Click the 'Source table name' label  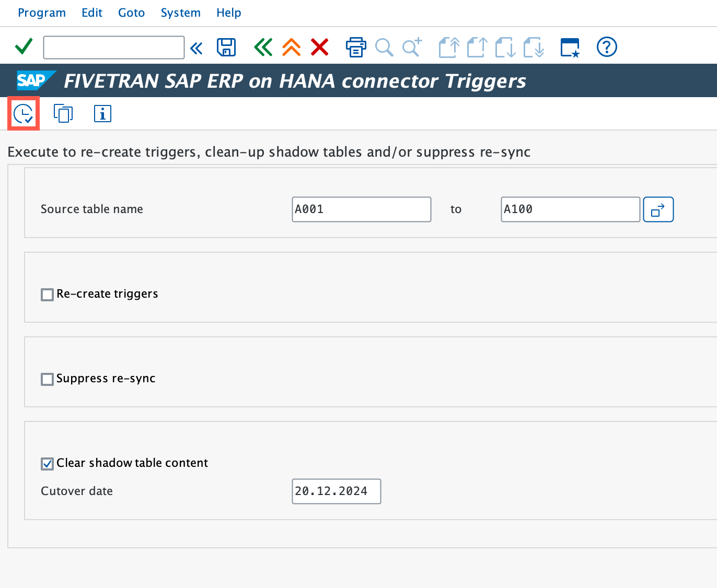92,209
